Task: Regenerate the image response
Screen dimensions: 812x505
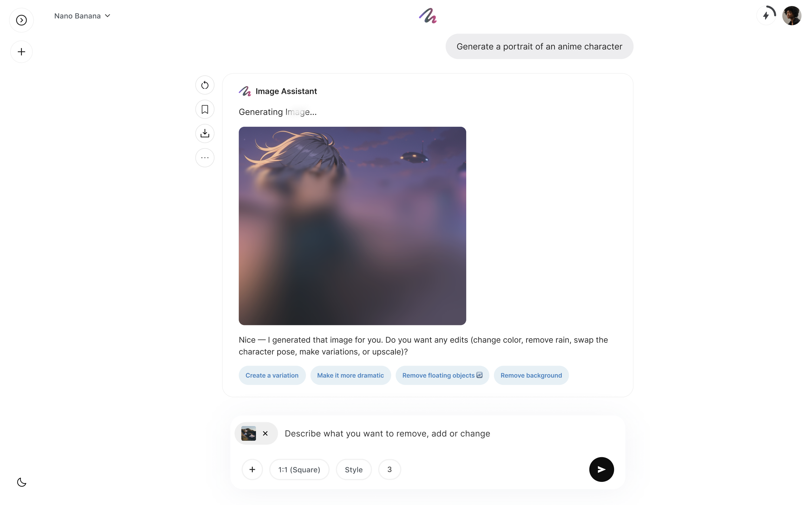Action: pyautogui.click(x=205, y=85)
